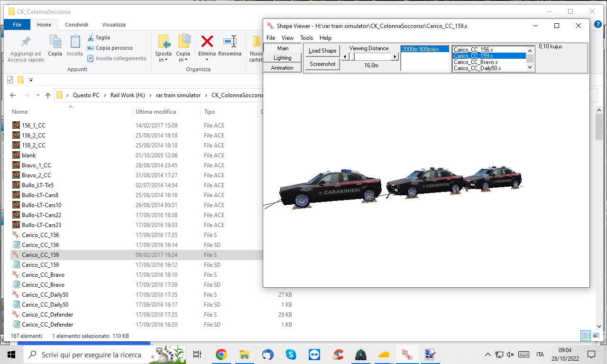Switch Explorer to details view in status bar
Image resolution: width=607 pixels, height=364 pixels.
[586, 336]
